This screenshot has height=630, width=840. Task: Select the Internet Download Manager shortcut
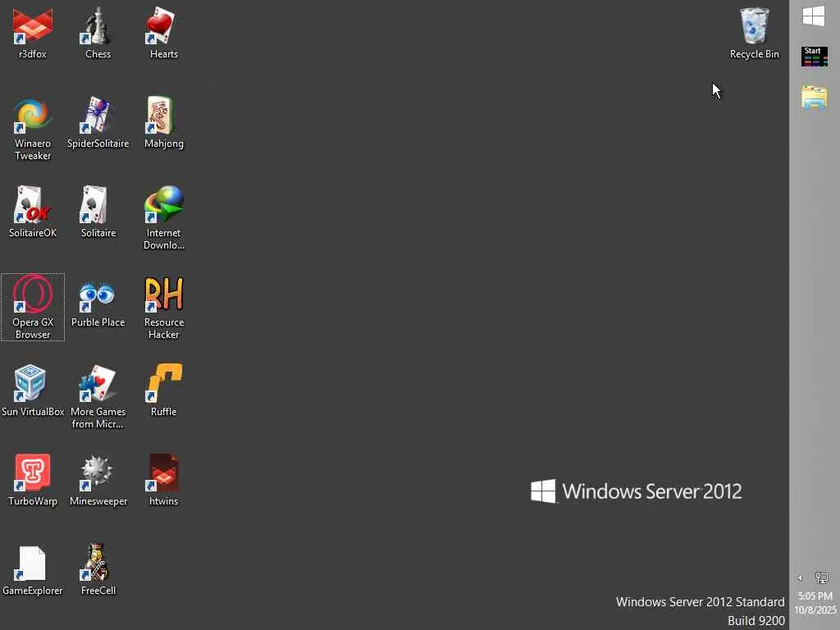pos(164,218)
